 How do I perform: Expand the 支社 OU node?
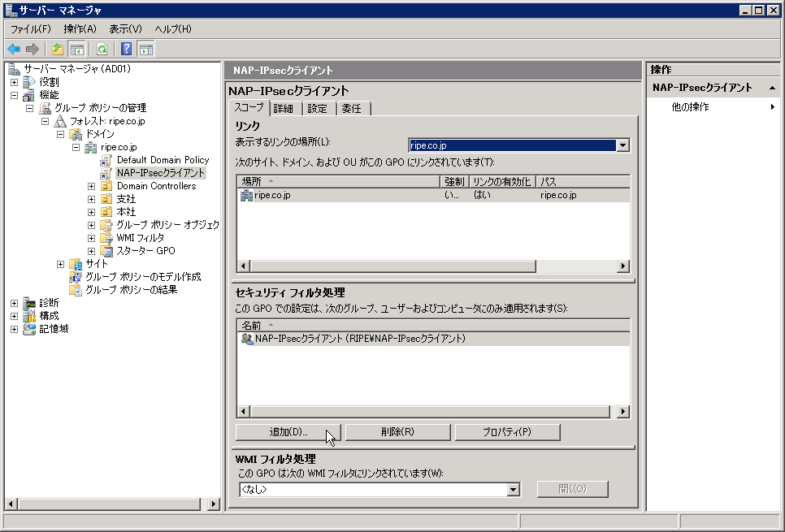click(x=91, y=199)
